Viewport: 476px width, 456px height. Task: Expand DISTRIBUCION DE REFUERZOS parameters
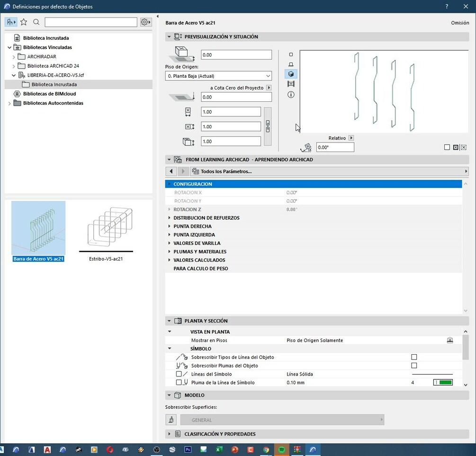tap(170, 218)
